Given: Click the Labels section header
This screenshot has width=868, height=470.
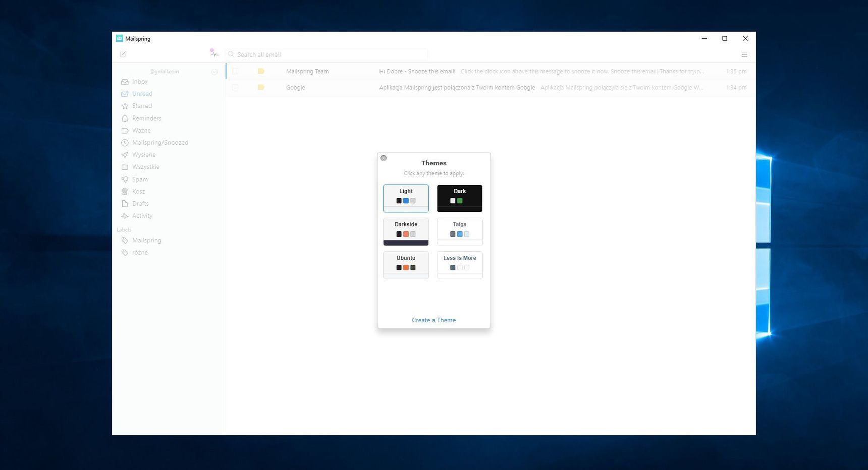Looking at the screenshot, I should coord(124,230).
